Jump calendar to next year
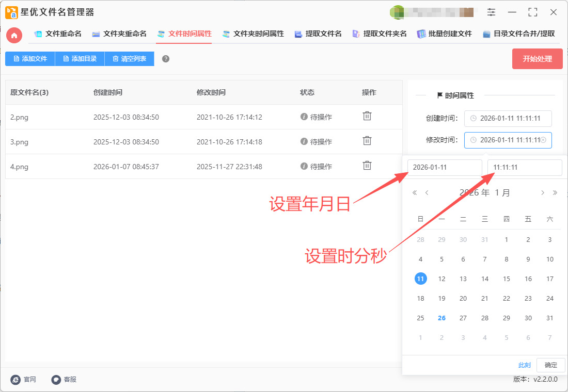The width and height of the screenshot is (568, 392). (555, 193)
